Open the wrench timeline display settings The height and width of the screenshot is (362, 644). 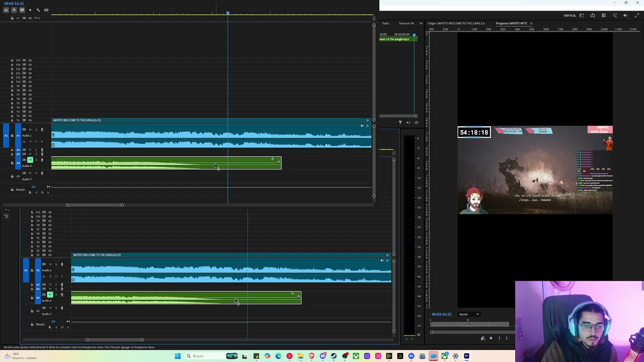click(38, 10)
